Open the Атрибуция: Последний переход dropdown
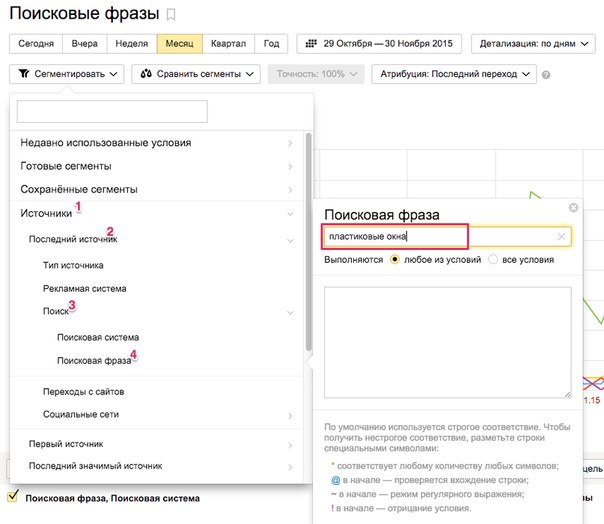Image resolution: width=604 pixels, height=524 pixels. click(453, 74)
